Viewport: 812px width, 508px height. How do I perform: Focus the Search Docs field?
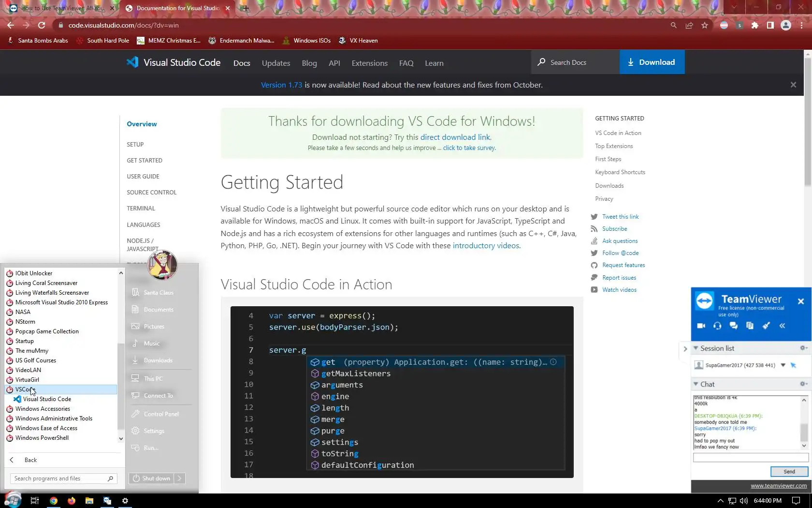point(576,62)
